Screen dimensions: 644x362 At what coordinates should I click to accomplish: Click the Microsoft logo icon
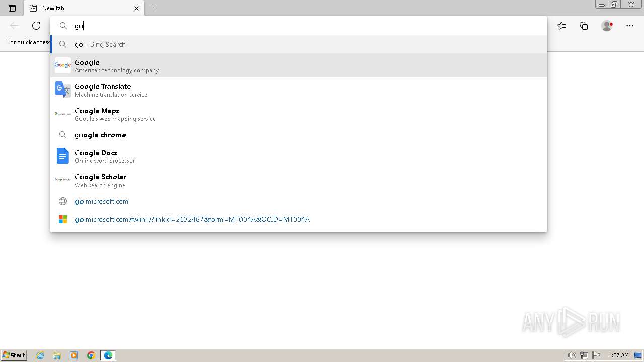[x=63, y=219]
